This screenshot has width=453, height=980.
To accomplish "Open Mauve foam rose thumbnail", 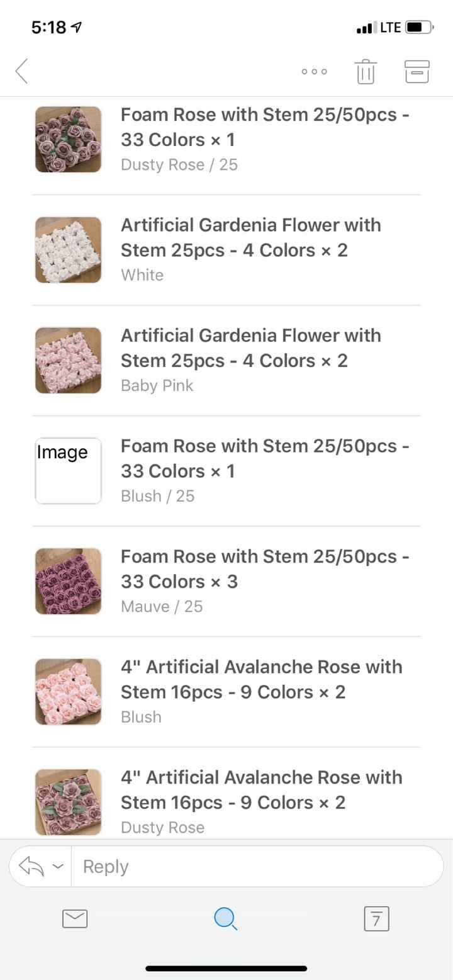I will click(68, 581).
